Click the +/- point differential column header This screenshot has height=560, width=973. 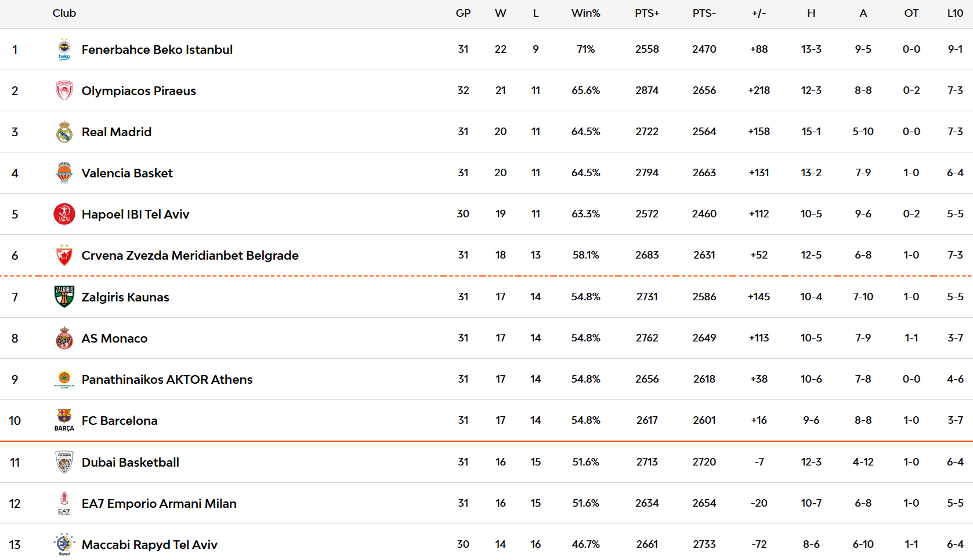[759, 13]
